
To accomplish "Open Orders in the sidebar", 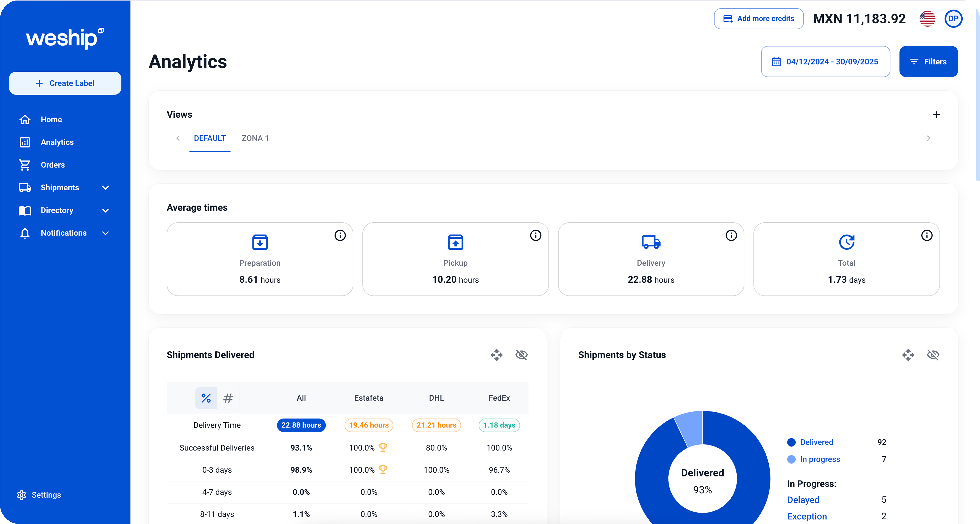I will coord(52,165).
